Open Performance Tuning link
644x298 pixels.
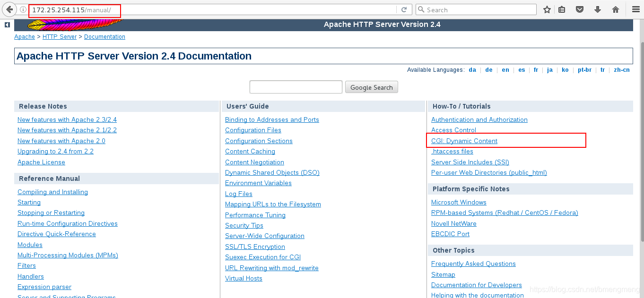(x=255, y=215)
